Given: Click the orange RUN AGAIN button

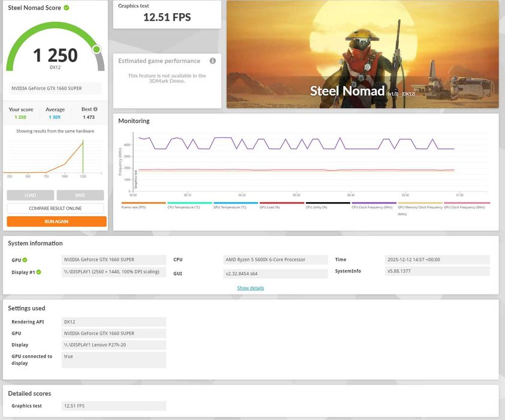Looking at the screenshot, I should [x=57, y=221].
